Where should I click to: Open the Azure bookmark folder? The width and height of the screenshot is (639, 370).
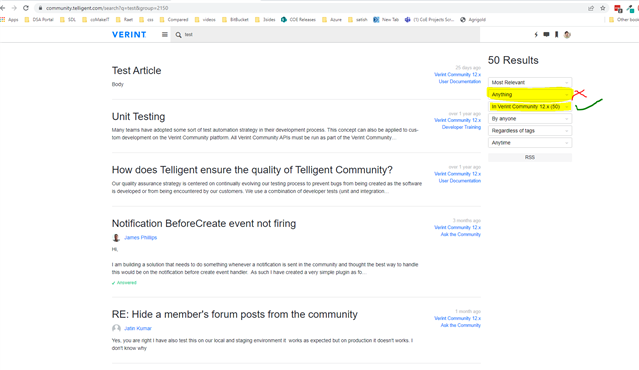(x=332, y=20)
